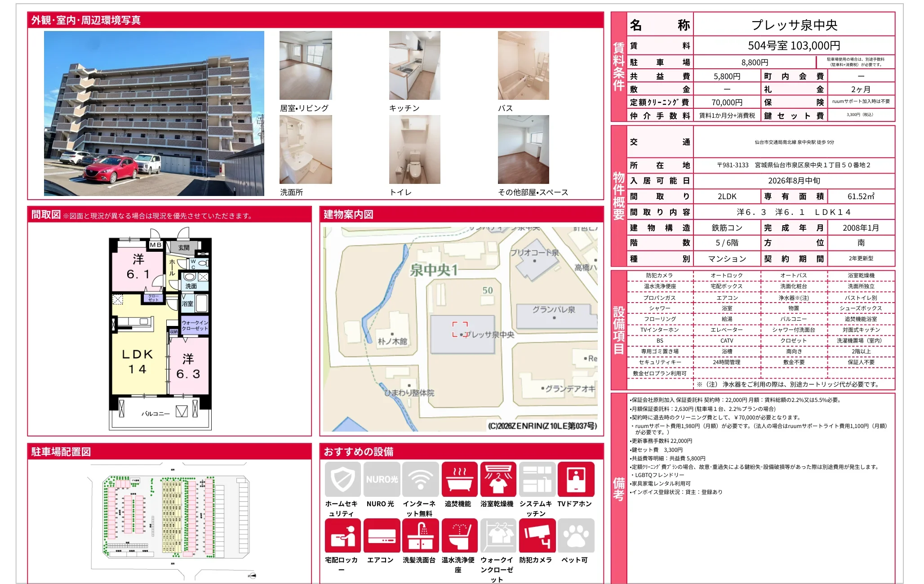The width and height of the screenshot is (924, 584).
Task: Click the システムキッチン icon
Action: (x=537, y=479)
